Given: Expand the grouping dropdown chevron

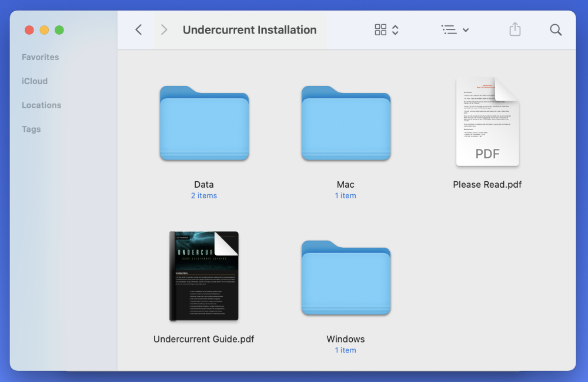Looking at the screenshot, I should click(466, 30).
